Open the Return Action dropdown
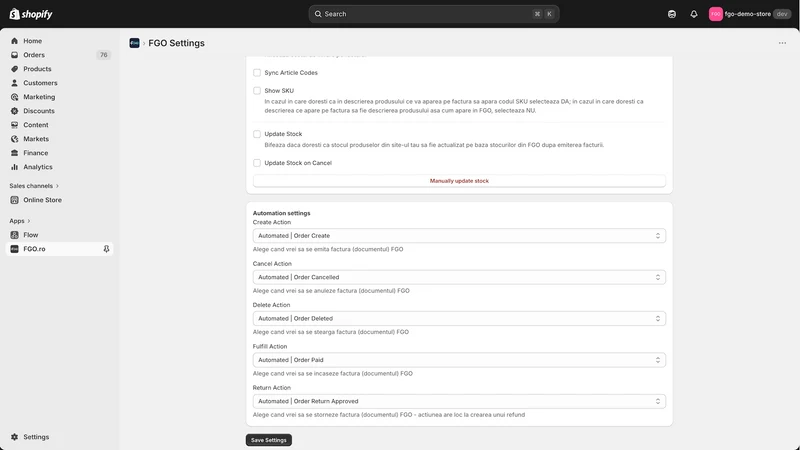Viewport: 800px width, 450px height. (x=459, y=401)
